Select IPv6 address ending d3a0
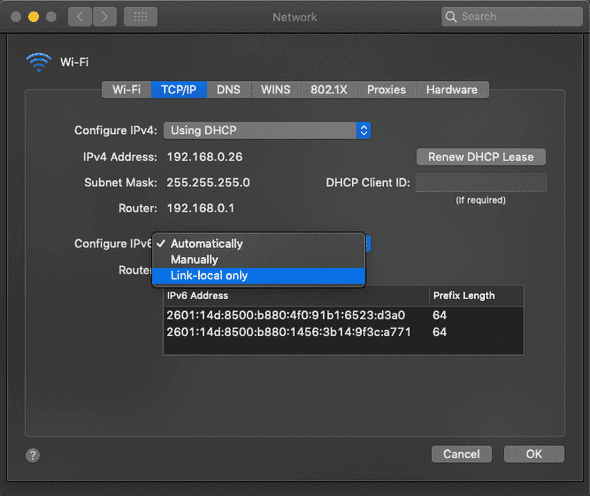The height and width of the screenshot is (496, 590). click(344, 315)
